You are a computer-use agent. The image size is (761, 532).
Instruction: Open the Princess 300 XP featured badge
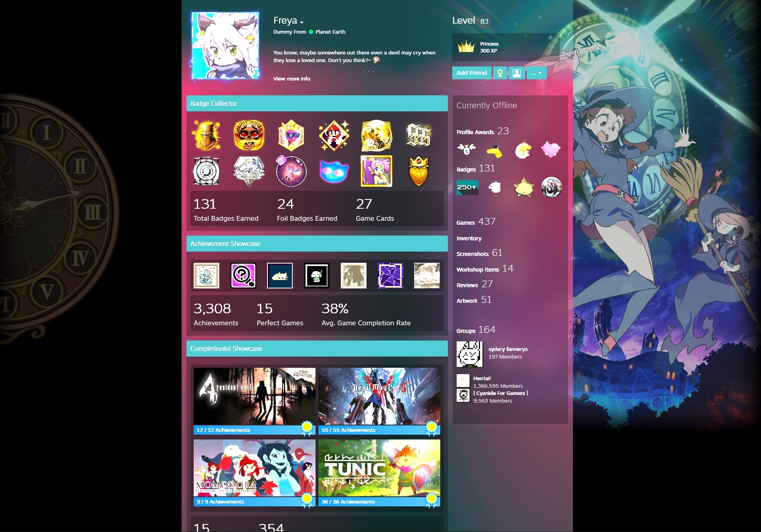tap(506, 47)
